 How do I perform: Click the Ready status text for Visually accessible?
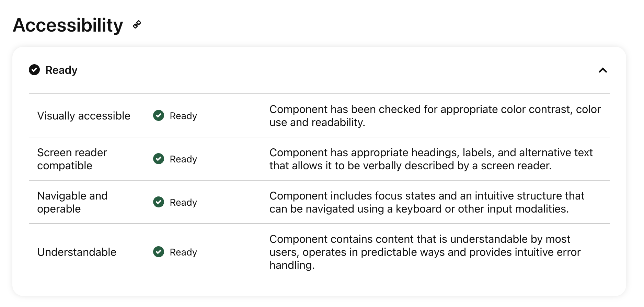coord(183,116)
